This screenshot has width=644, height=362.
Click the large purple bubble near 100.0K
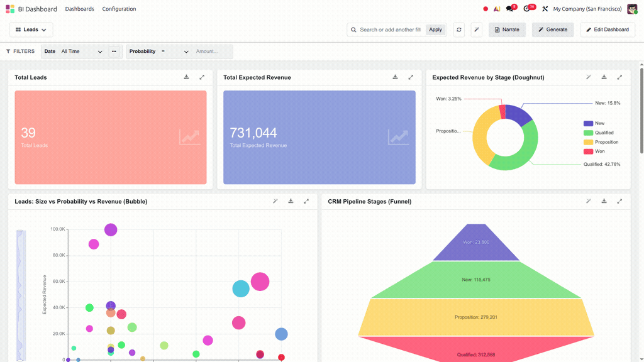pyautogui.click(x=111, y=230)
